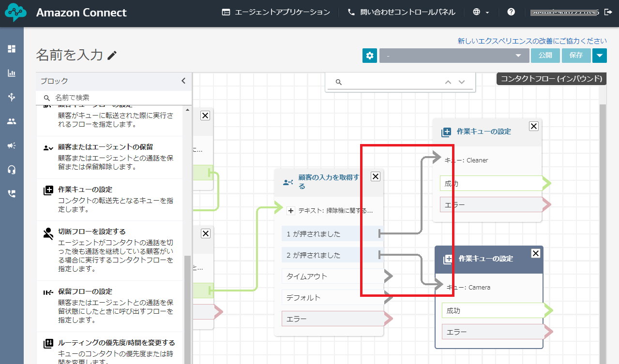Click the logout icon in the top bar
Screen dimensions: 619x364
609,12
